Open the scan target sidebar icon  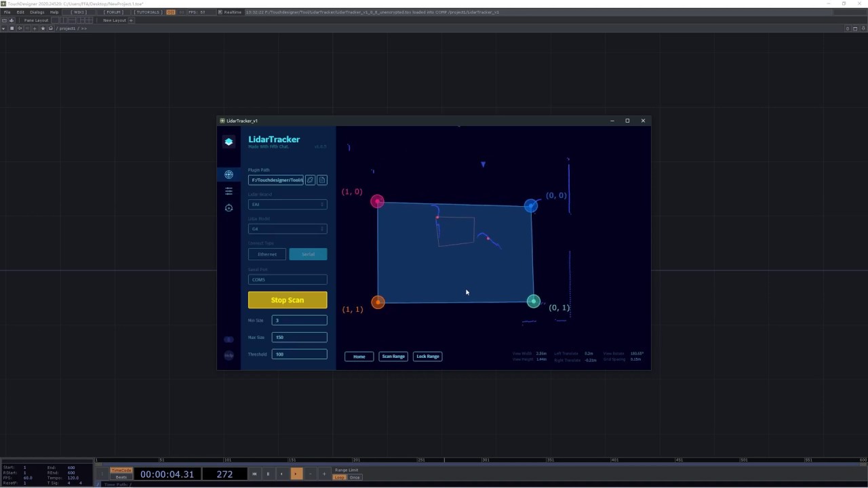pos(229,175)
